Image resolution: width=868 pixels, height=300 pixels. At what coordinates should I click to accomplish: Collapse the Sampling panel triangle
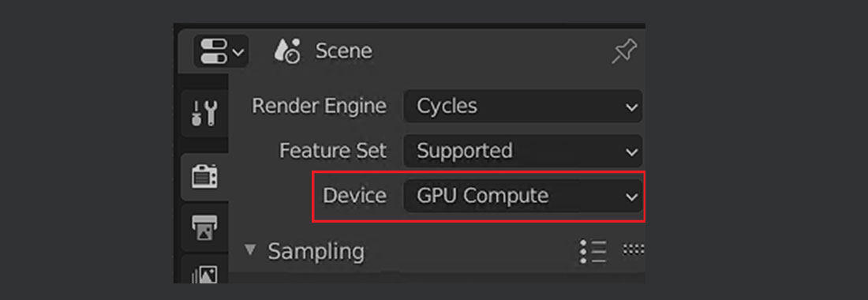tap(251, 249)
